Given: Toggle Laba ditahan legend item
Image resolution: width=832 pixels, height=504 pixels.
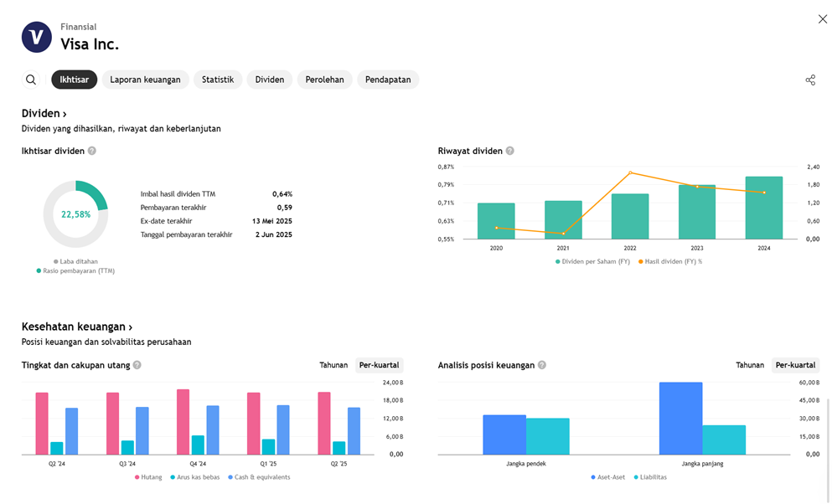Looking at the screenshot, I should point(76,262).
